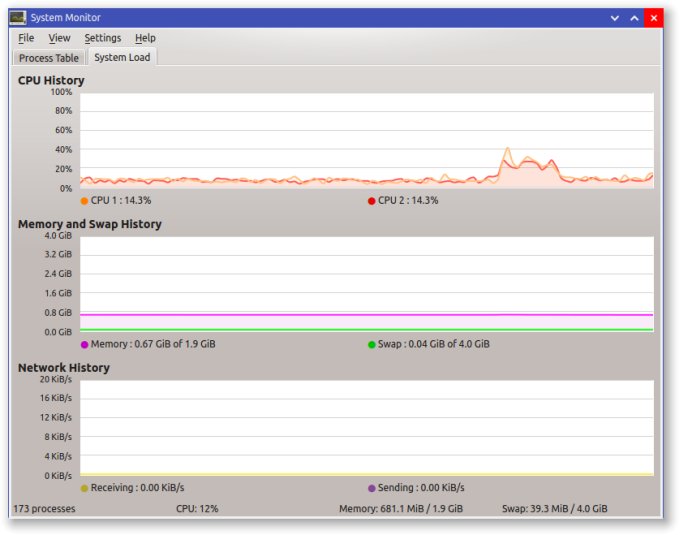
Task: Open the View menu
Action: pos(59,38)
